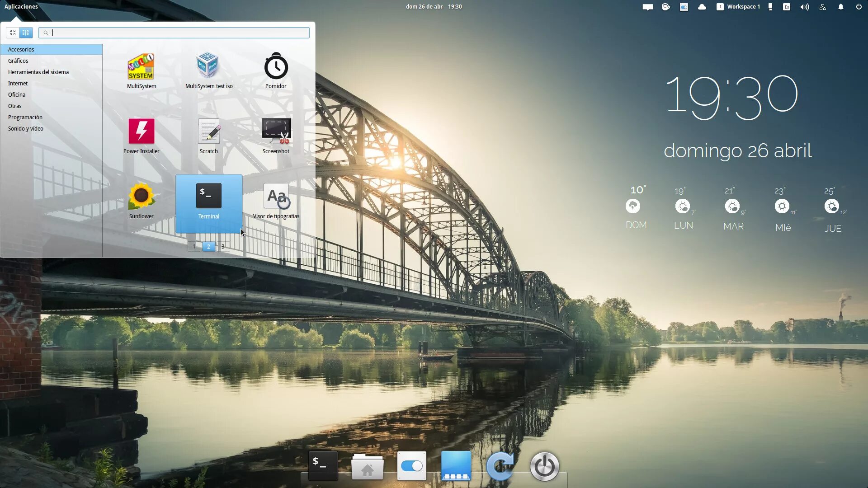Open the session power indicator in the top panel
868x488 pixels.
point(859,7)
